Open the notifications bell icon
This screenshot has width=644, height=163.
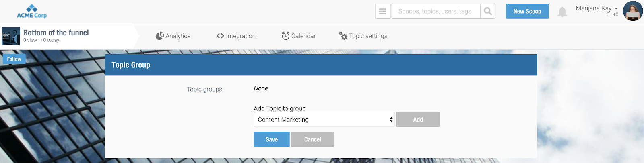(x=562, y=12)
